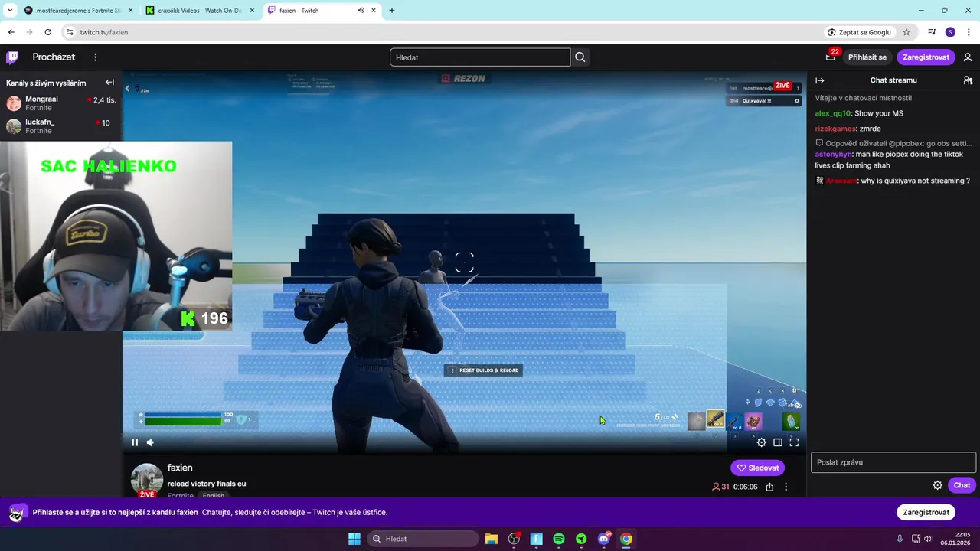Open the media control icon in Chrome toolbar
Screen dimensions: 980x551
pos(932,32)
